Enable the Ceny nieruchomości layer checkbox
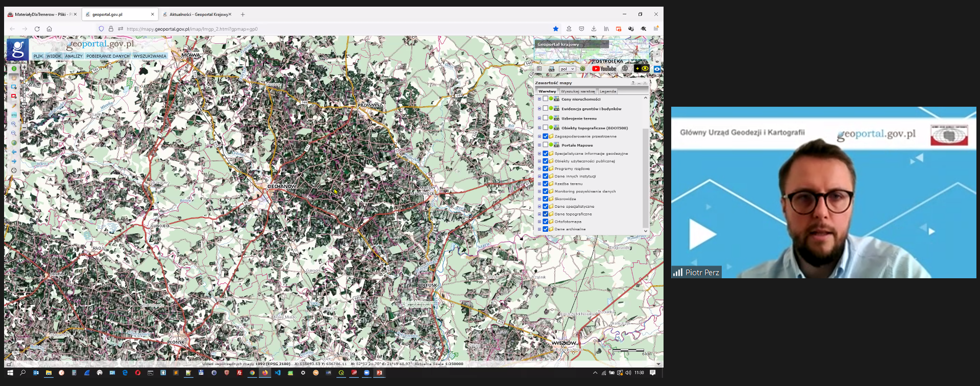This screenshot has height=386, width=980. click(545, 99)
